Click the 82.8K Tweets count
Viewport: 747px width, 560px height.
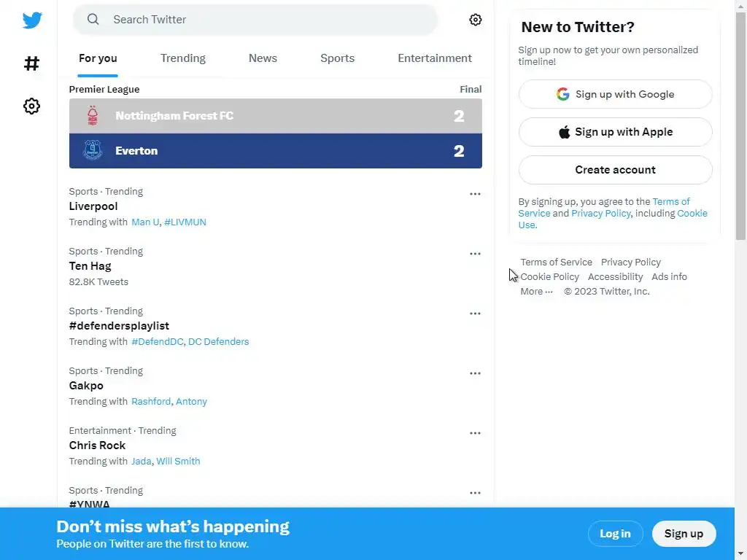point(98,282)
